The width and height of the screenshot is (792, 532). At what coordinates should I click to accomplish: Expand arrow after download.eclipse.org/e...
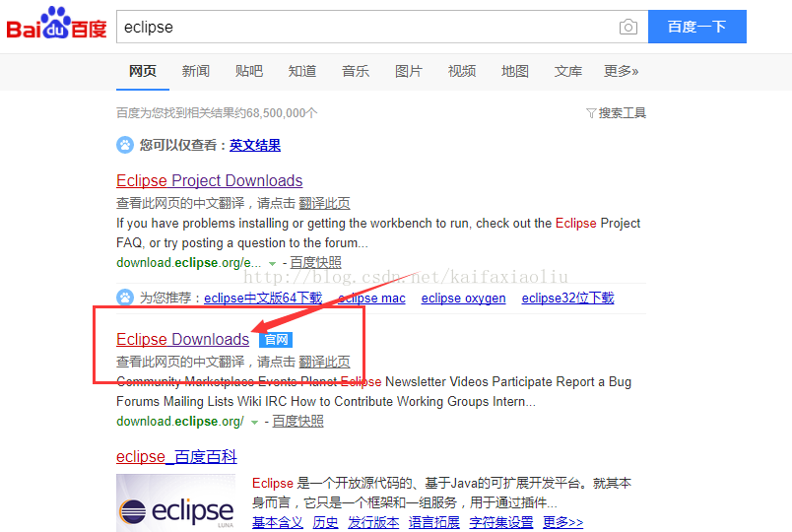click(x=272, y=264)
